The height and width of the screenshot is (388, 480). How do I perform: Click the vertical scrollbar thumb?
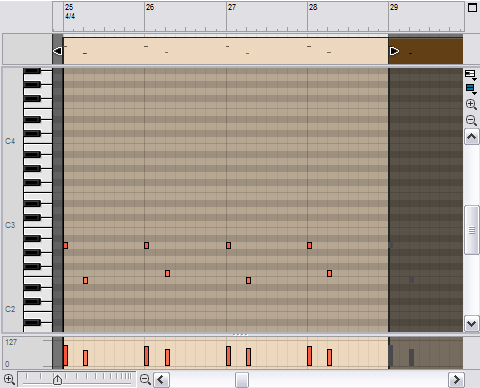471,230
